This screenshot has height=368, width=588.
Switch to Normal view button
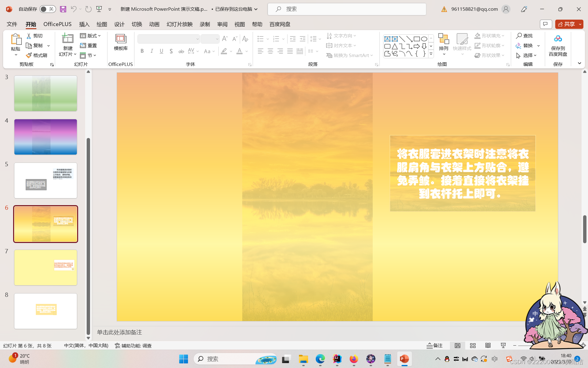click(x=457, y=346)
